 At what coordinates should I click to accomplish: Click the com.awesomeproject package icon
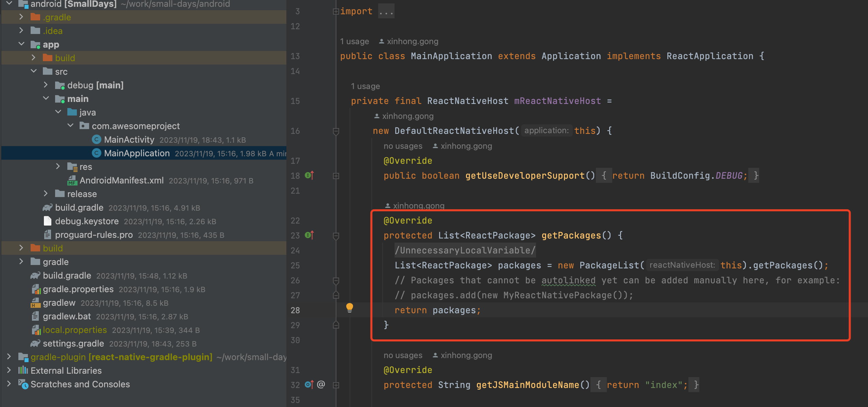84,126
